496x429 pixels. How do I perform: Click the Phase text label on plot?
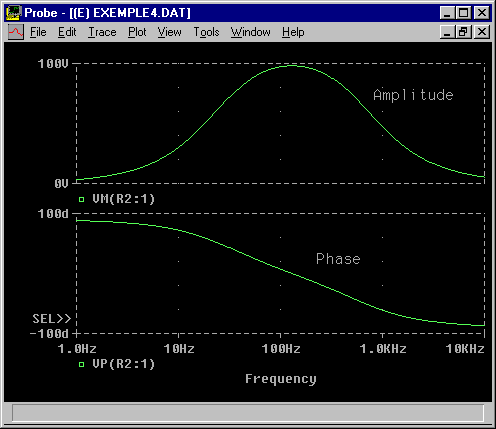[338, 259]
